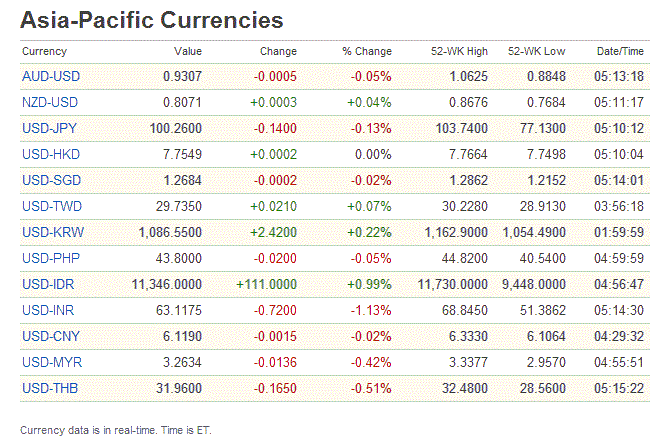Open the USD-THB link
659x439 pixels.
coord(49,389)
